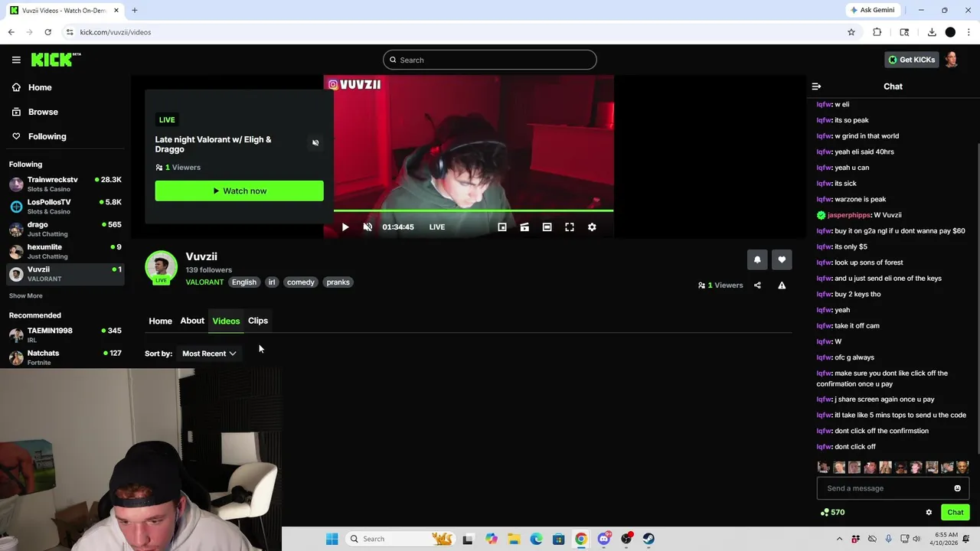Select the Videos channel tab
980x551 pixels.
(226, 321)
